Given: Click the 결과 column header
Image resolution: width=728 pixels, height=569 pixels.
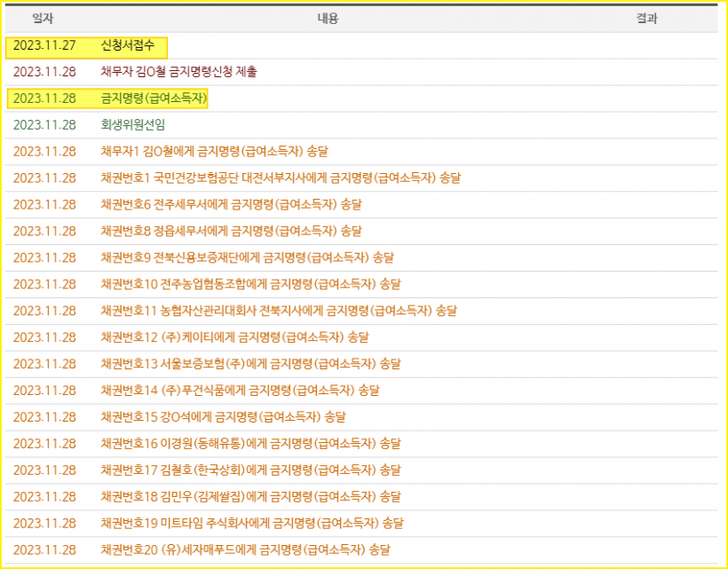Looking at the screenshot, I should tap(646, 19).
